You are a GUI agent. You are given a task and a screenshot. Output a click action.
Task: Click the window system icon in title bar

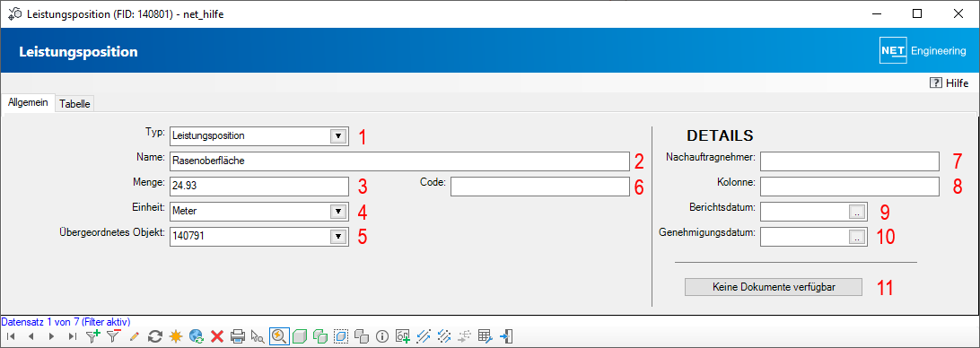[14, 13]
